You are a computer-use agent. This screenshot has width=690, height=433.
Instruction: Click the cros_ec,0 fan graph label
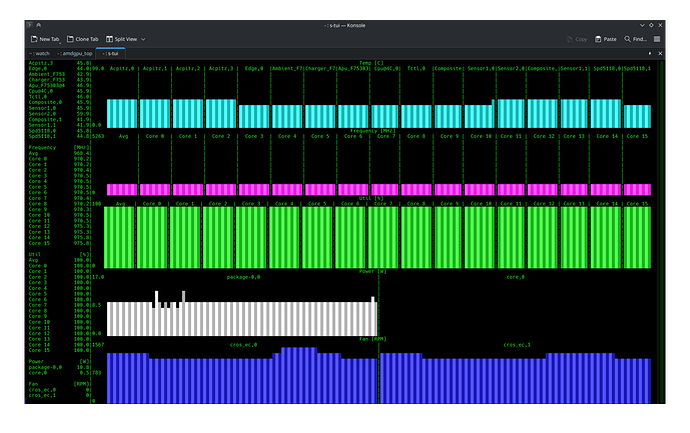(243, 345)
